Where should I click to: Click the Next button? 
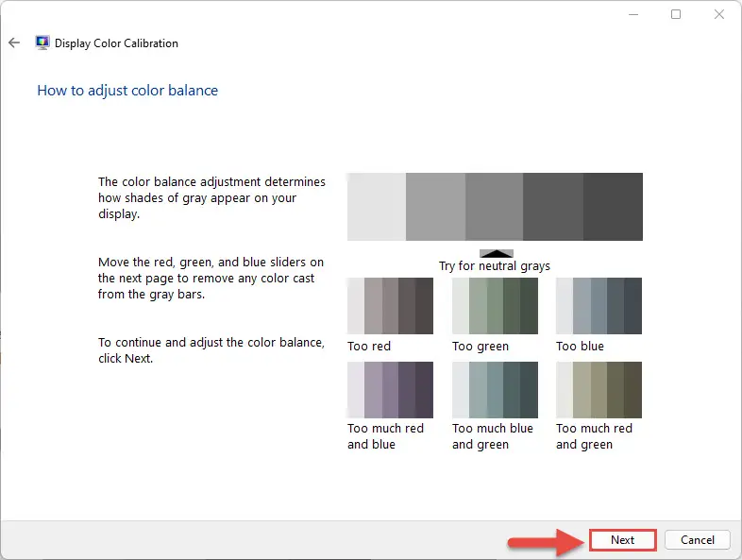[622, 539]
